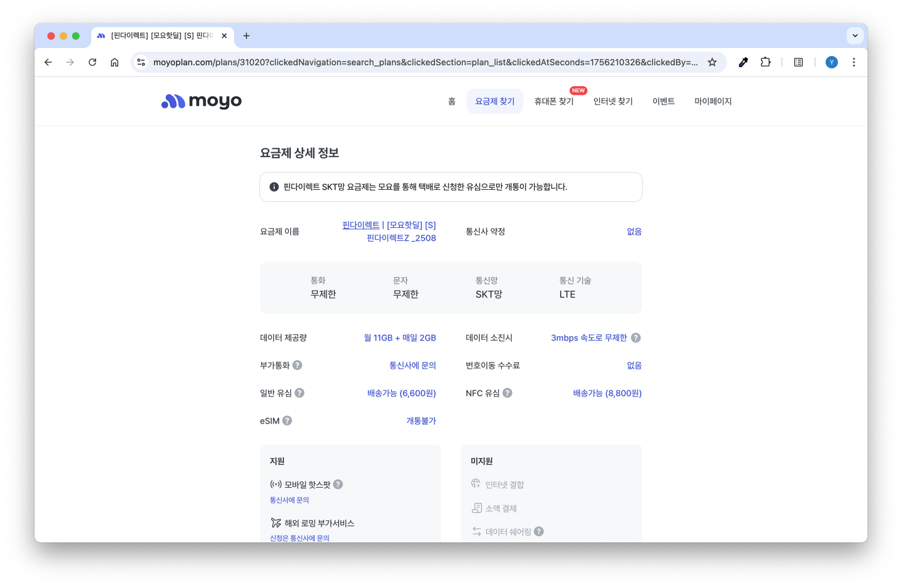The height and width of the screenshot is (588, 902).
Task: Click the 핀다이렉트Z _2508 plan name
Action: coord(401,238)
